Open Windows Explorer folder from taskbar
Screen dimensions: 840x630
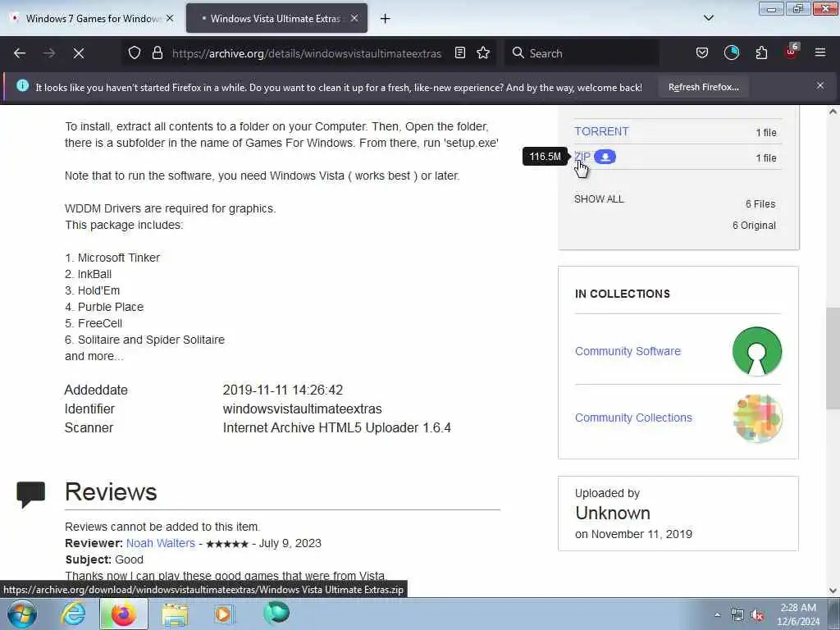[175, 614]
